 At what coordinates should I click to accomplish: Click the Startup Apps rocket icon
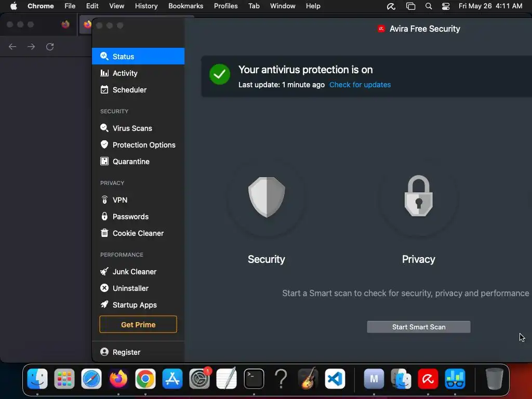tap(104, 304)
